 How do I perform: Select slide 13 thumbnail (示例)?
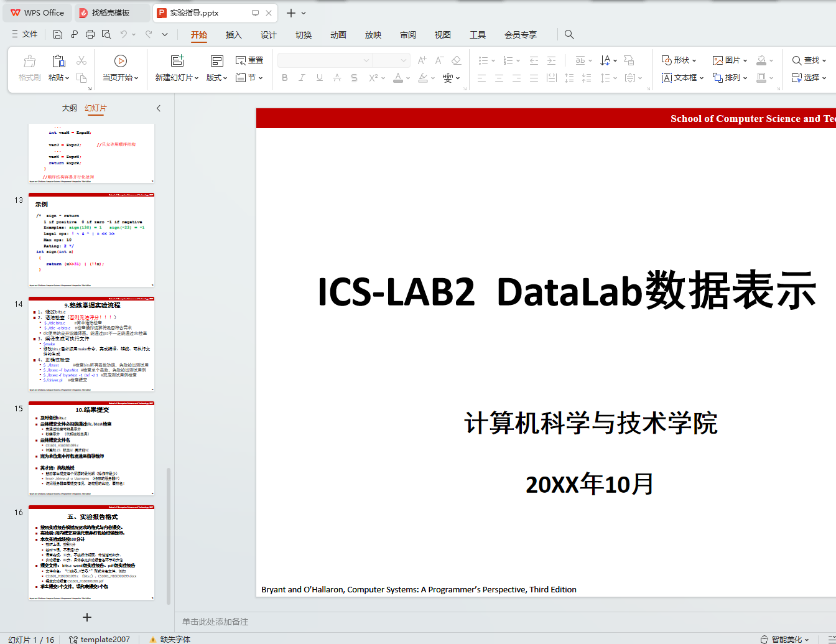91,240
